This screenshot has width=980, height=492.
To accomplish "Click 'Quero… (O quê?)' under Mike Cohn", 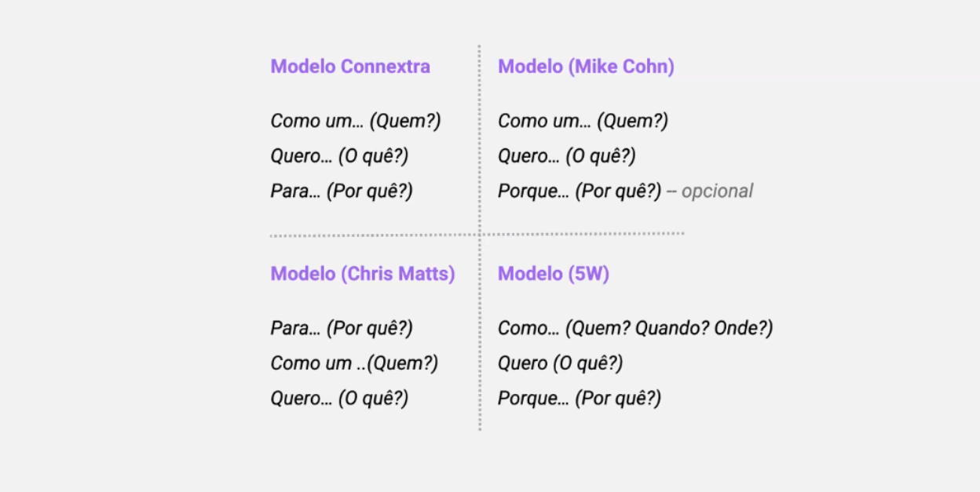I will (567, 156).
